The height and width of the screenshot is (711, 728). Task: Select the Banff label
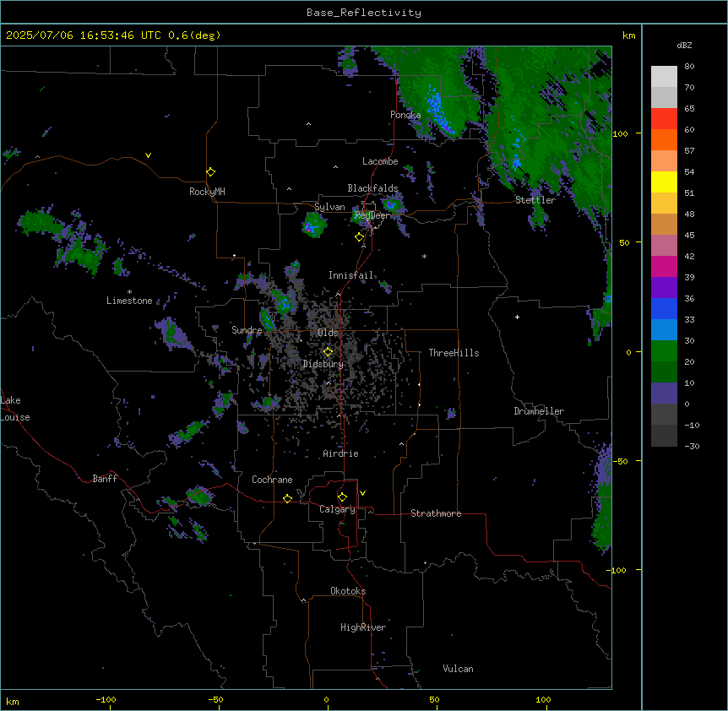pyautogui.click(x=105, y=479)
